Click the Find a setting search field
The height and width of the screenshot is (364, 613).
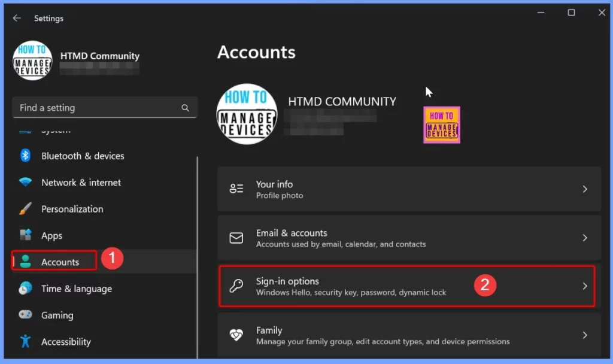coord(105,108)
